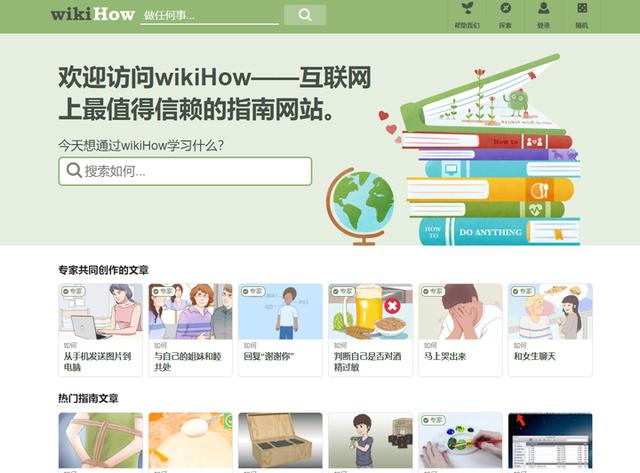This screenshot has height=473, width=640.
Task: Click the magnifier inside the hero search box
Action: coord(74,171)
